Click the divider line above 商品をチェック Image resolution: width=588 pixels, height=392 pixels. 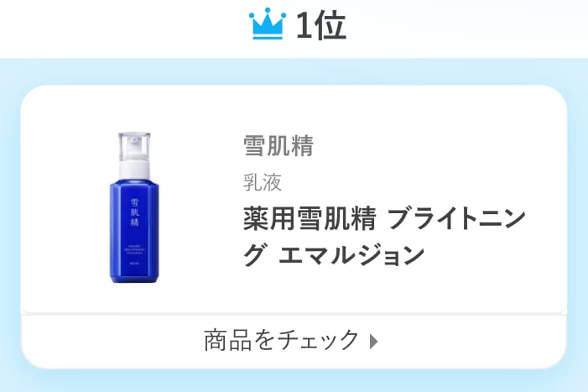[294, 314]
